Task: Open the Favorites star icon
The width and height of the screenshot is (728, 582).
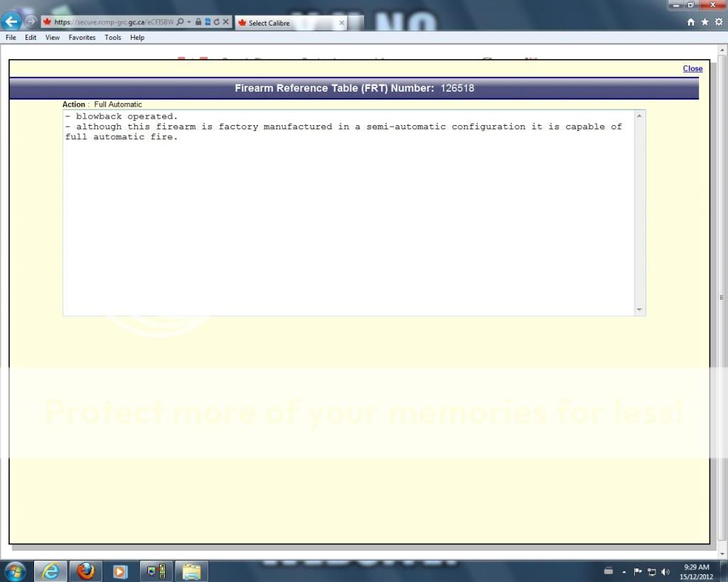Action: pyautogui.click(x=705, y=22)
